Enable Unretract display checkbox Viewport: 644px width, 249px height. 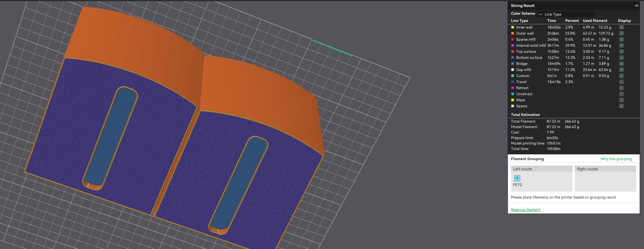pos(622,94)
